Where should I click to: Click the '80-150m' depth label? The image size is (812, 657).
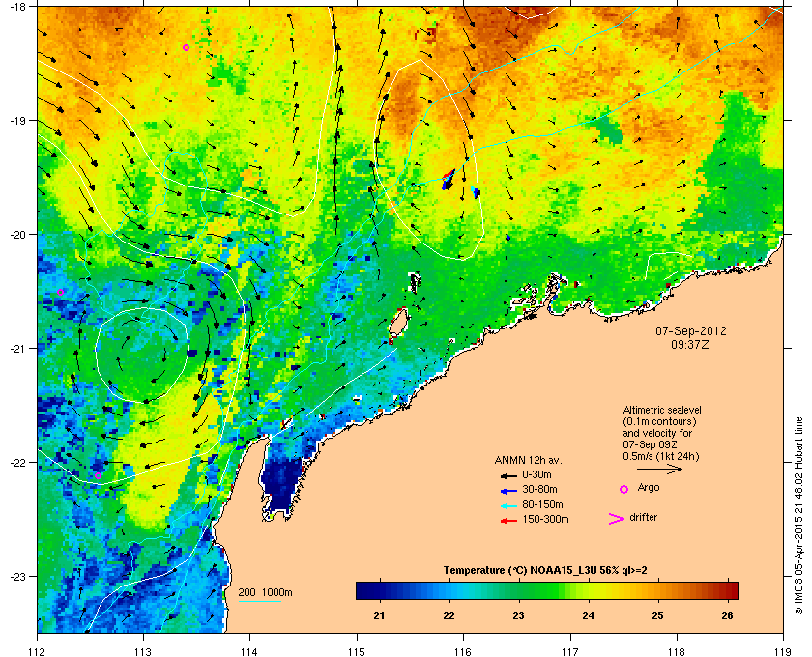[542, 504]
